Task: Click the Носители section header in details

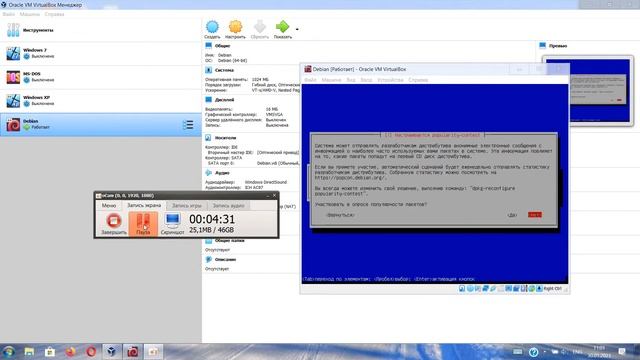Action: (x=225, y=138)
